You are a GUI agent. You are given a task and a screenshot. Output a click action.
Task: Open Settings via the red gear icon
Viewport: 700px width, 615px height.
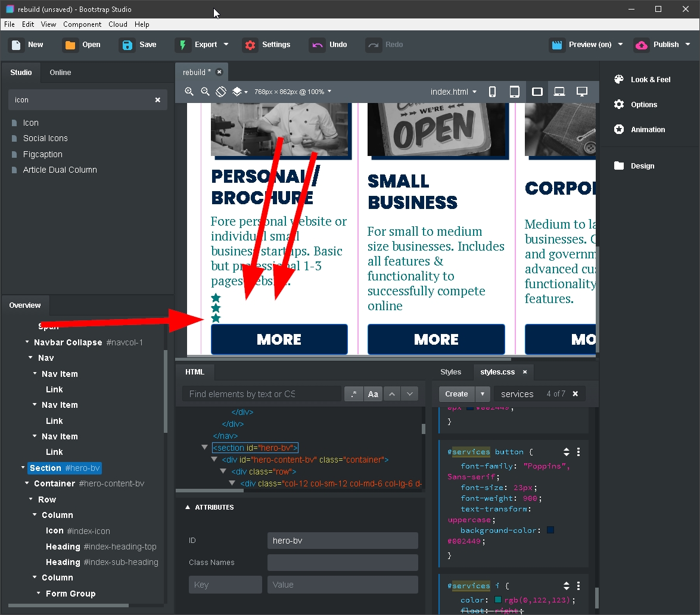click(x=250, y=45)
